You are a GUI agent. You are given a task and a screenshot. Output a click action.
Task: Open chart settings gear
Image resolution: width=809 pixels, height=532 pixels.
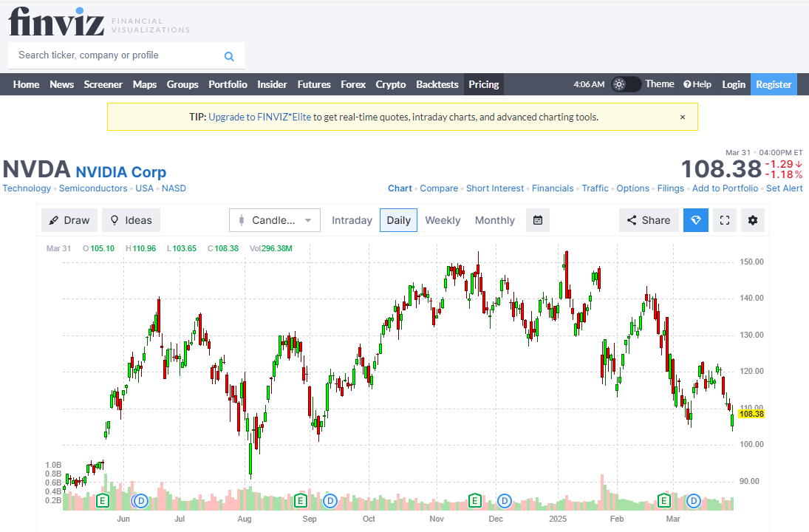pos(753,220)
